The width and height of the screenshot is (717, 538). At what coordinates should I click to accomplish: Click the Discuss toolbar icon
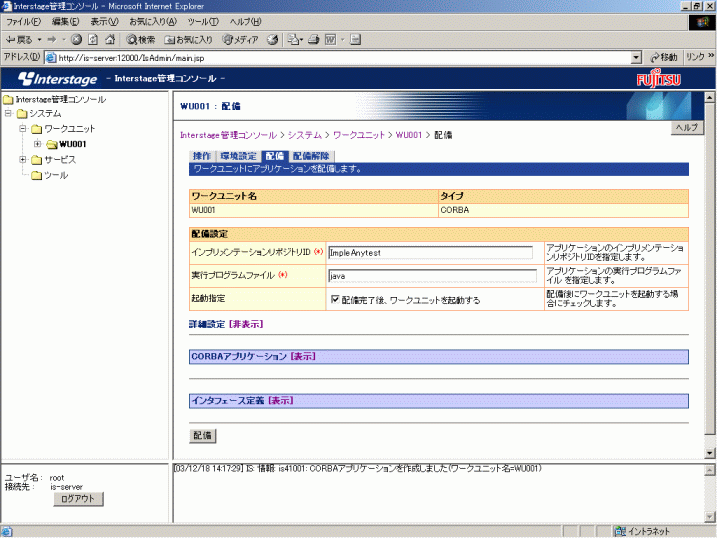click(x=356, y=40)
